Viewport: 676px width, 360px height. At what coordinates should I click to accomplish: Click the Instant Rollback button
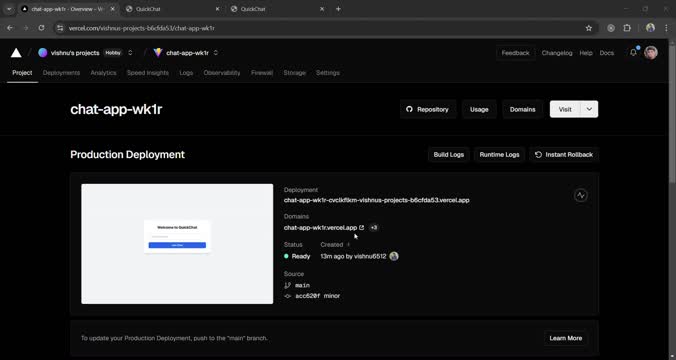tap(564, 154)
